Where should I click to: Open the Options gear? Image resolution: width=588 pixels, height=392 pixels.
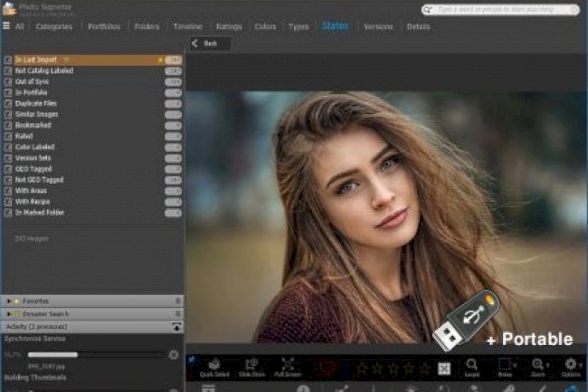(571, 364)
